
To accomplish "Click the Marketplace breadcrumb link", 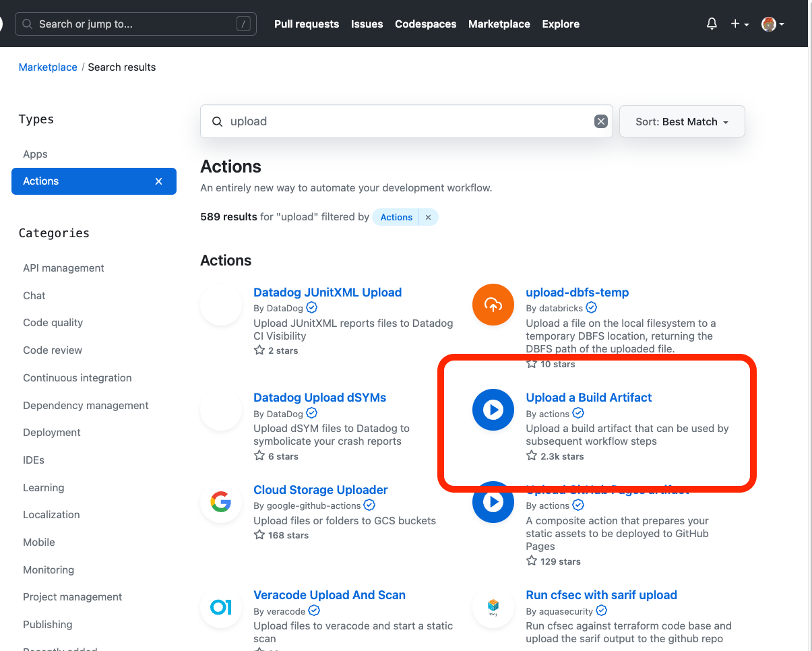I will click(48, 67).
